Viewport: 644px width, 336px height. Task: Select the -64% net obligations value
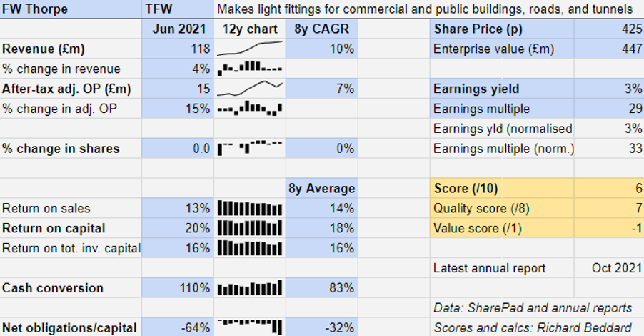point(178,327)
